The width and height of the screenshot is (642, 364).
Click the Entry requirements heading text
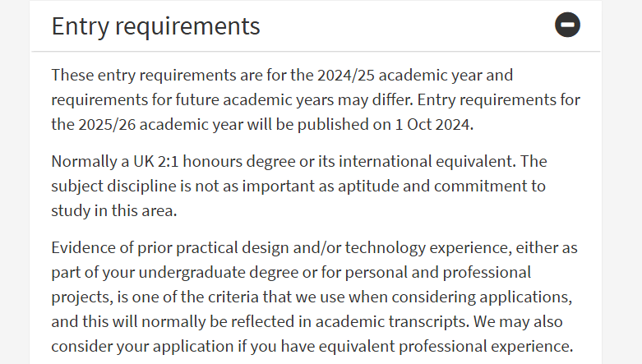(155, 26)
